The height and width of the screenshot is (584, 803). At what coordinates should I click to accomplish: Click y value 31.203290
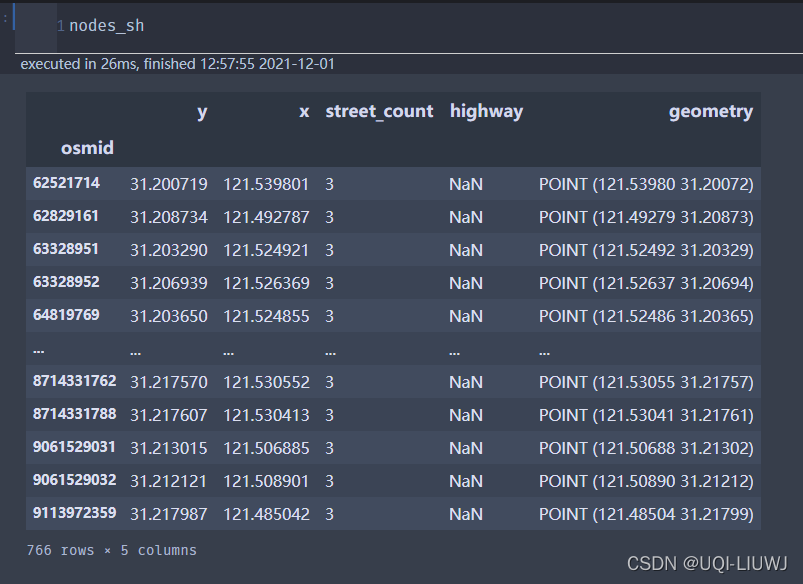click(168, 250)
